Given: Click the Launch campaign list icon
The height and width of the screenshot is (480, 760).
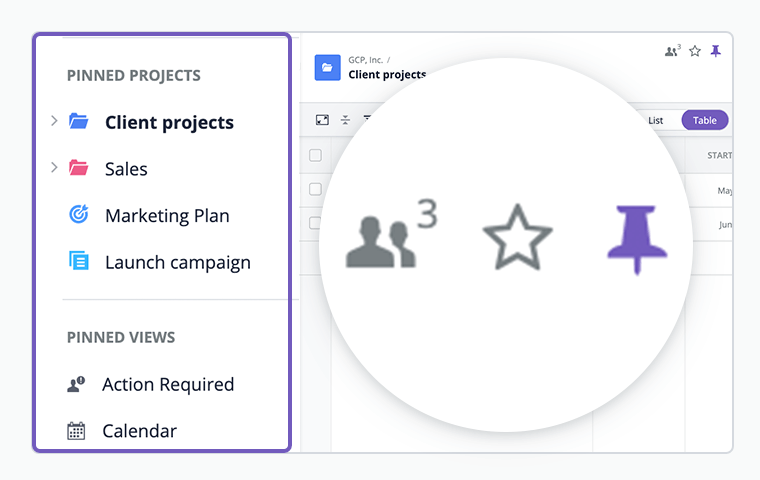Looking at the screenshot, I should [78, 262].
